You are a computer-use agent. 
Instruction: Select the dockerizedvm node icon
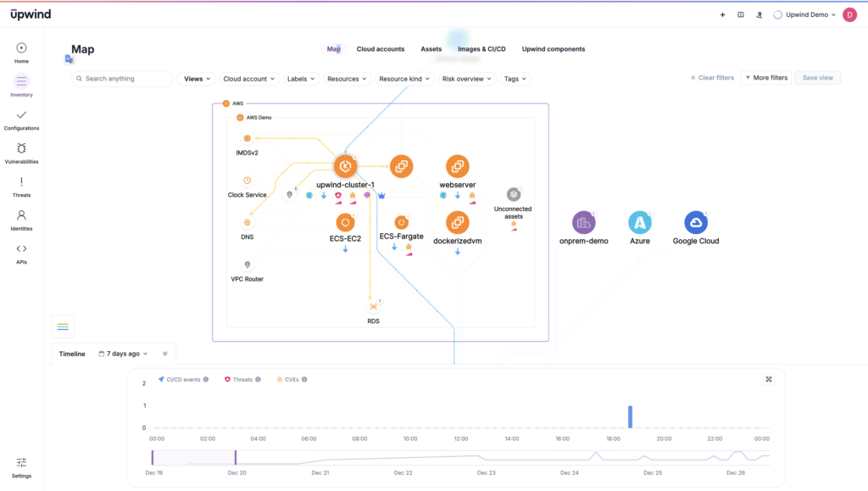457,222
